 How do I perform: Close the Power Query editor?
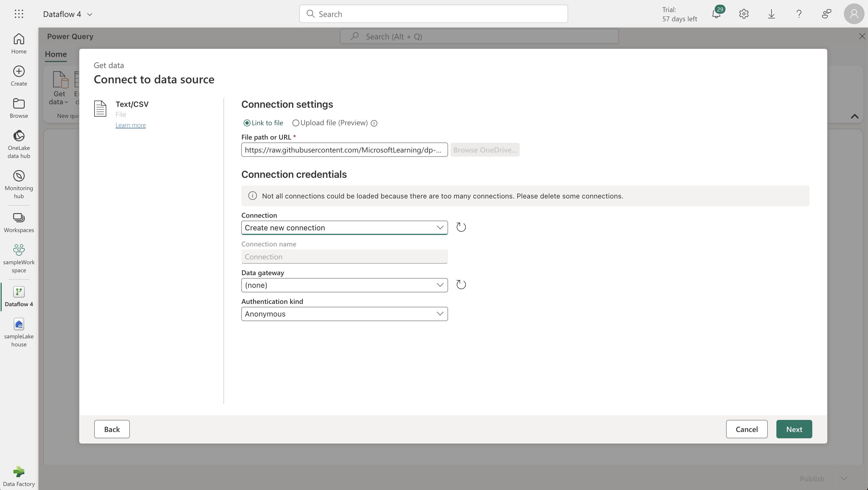862,36
